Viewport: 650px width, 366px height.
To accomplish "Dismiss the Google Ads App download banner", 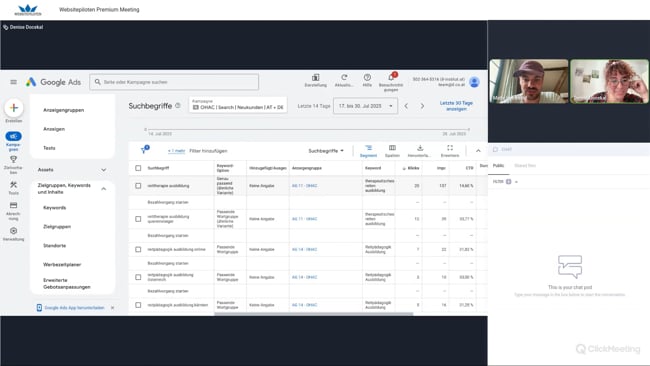I will pos(112,308).
